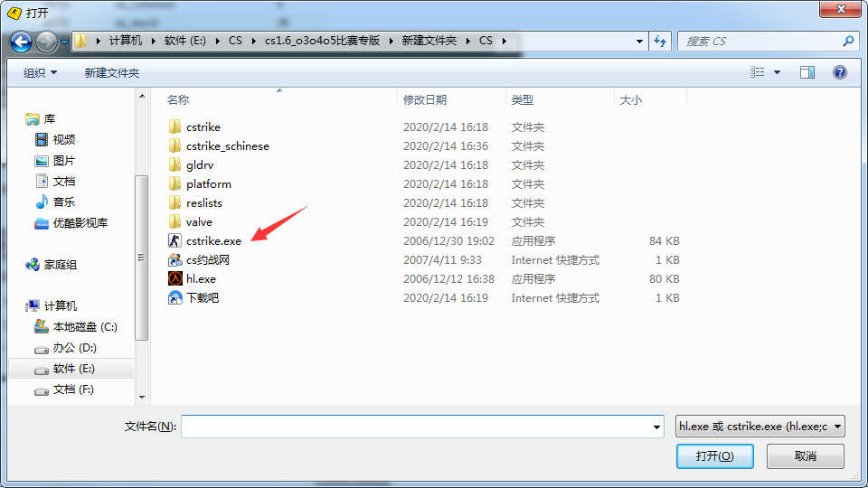Sort by 名称 column header
Screen dimensions: 868x488
coord(178,99)
